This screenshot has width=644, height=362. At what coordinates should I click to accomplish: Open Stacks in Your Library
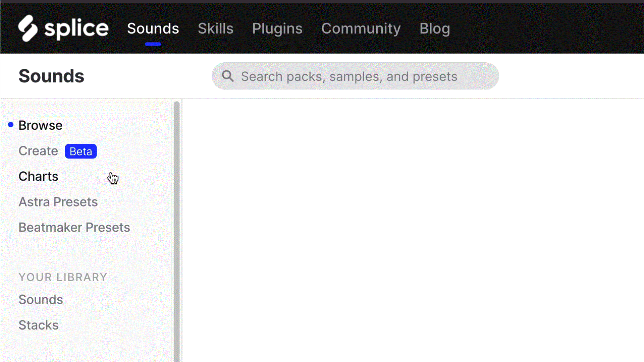coord(38,325)
